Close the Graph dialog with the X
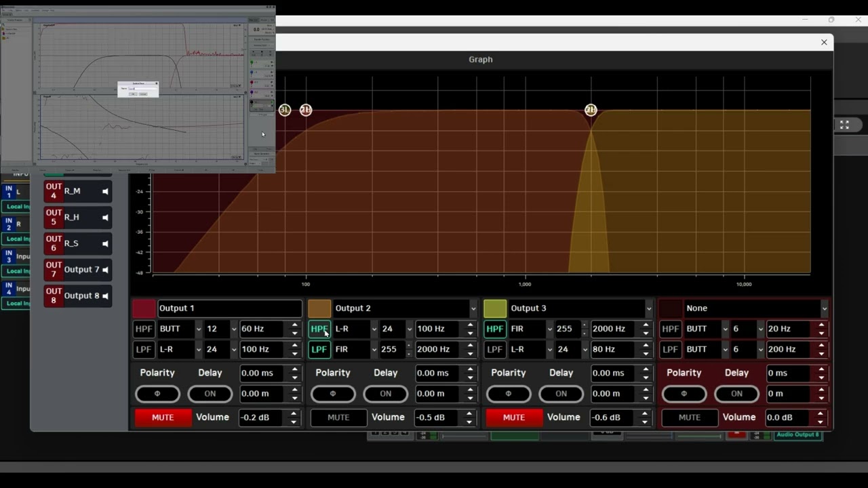Screen dimensions: 868x488 pos(824,42)
